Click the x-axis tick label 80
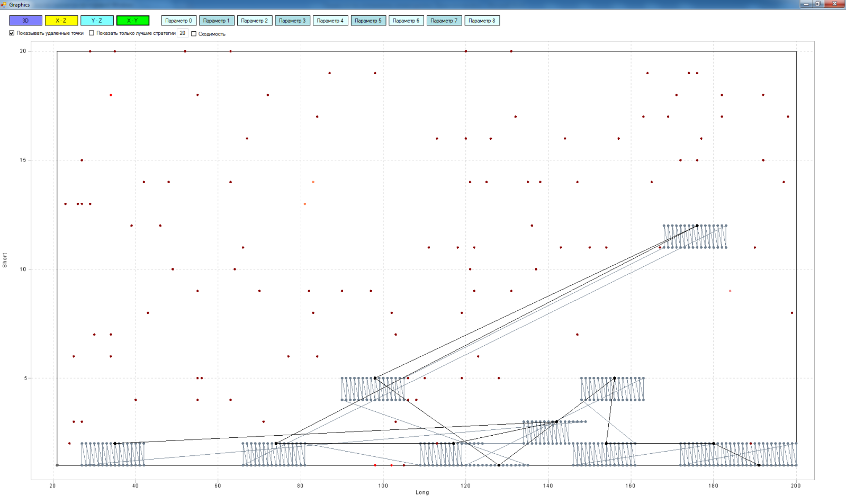The width and height of the screenshot is (846, 504). (x=301, y=486)
